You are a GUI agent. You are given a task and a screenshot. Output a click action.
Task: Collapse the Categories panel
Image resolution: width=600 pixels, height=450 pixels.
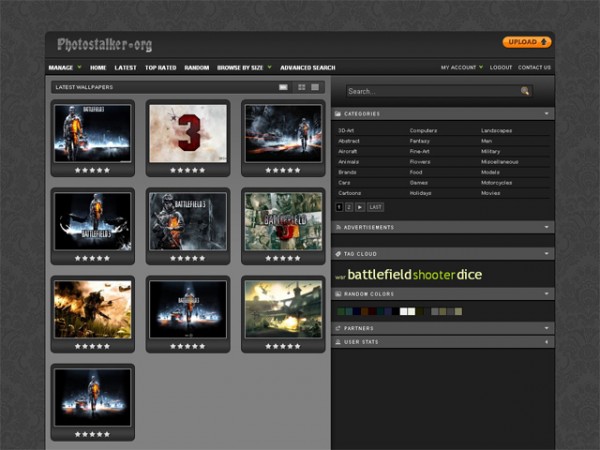547,114
